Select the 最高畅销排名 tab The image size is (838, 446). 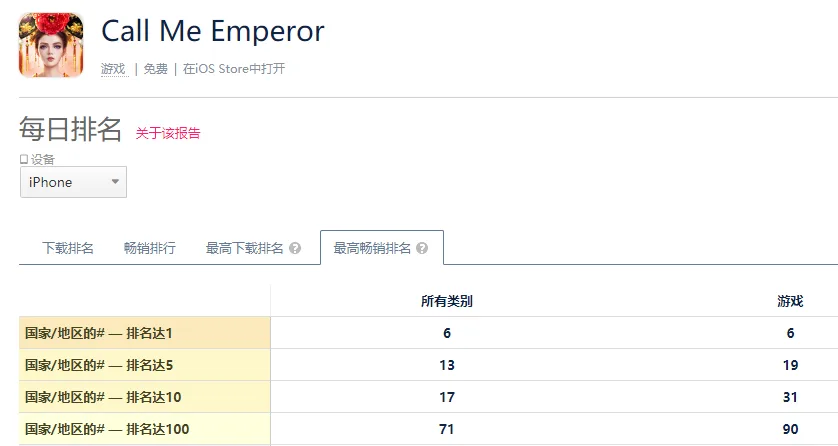coord(372,248)
